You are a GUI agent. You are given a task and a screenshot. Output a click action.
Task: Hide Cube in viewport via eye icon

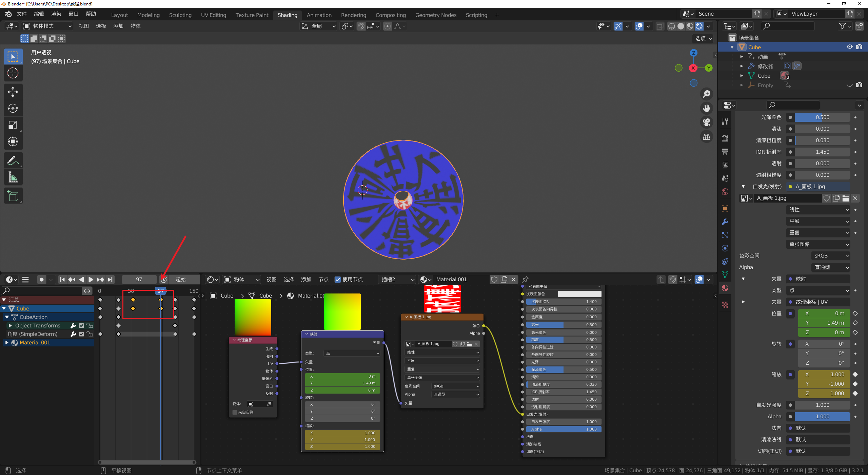click(x=849, y=47)
